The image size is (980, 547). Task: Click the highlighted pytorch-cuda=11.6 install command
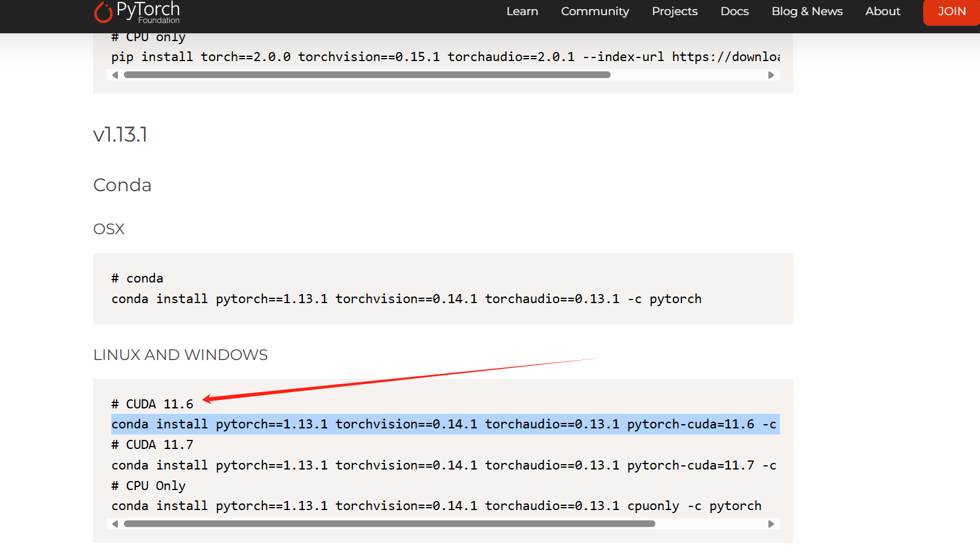[x=445, y=424]
